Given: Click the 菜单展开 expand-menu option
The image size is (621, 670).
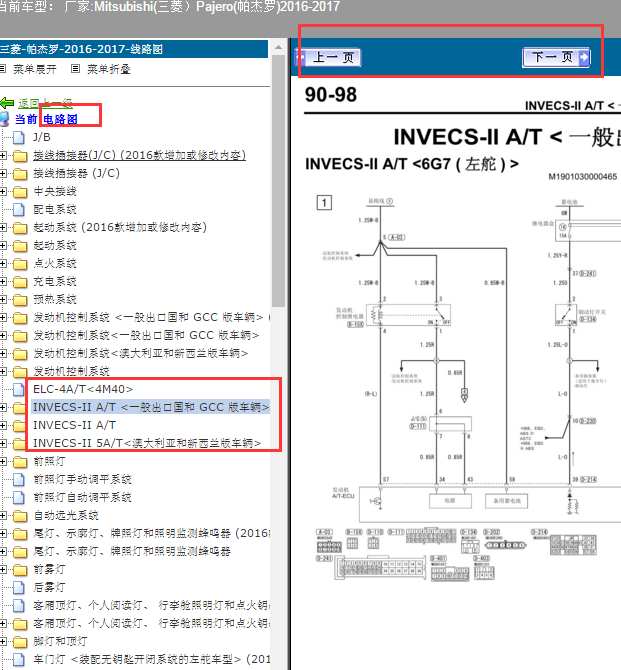Looking at the screenshot, I should pyautogui.click(x=35, y=69).
